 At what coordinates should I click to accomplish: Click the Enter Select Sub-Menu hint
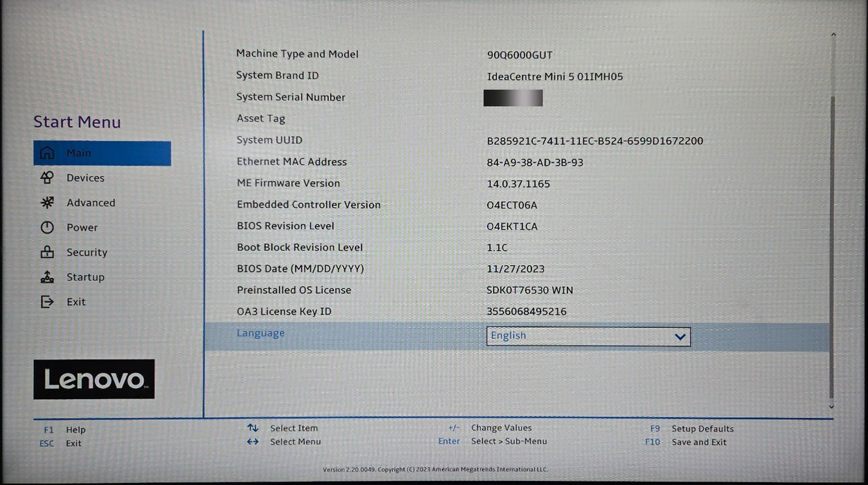point(493,441)
